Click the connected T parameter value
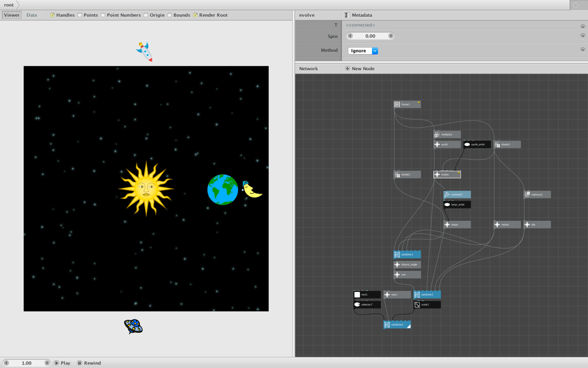The height and width of the screenshot is (368, 588). coord(360,25)
